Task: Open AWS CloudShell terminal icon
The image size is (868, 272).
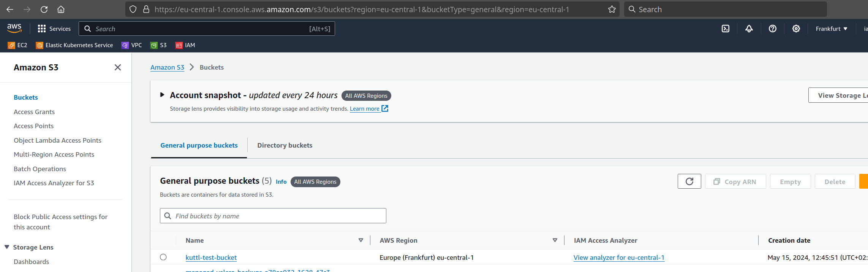Action: pos(726,29)
